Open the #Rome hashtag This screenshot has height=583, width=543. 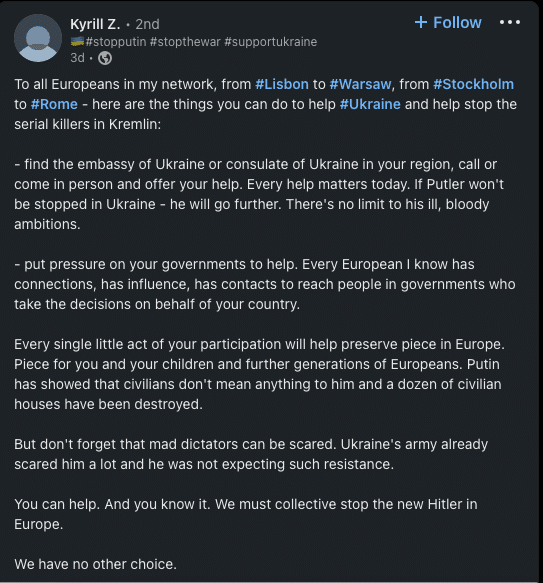click(x=54, y=104)
